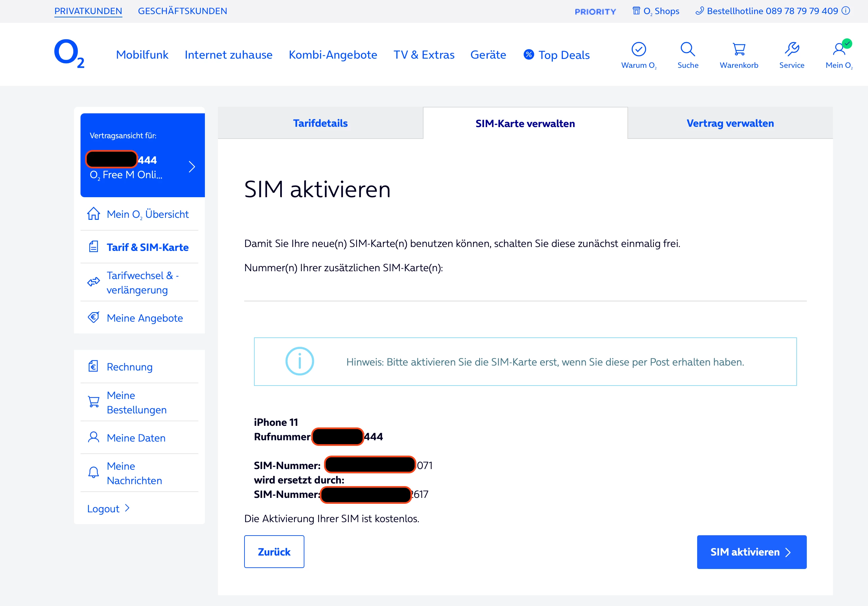Switch to the Vertrag verwalten tab
Image resolution: width=868 pixels, height=606 pixels.
(x=730, y=123)
